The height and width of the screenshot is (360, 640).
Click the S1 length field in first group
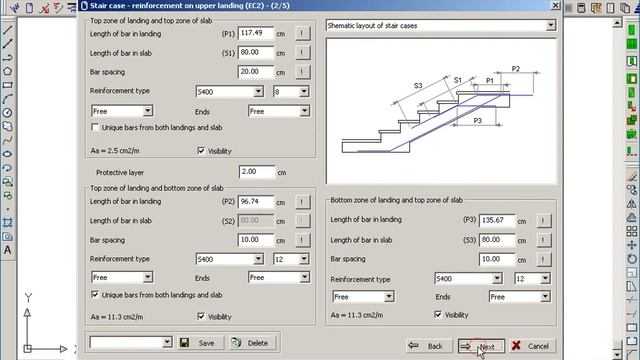click(x=256, y=52)
